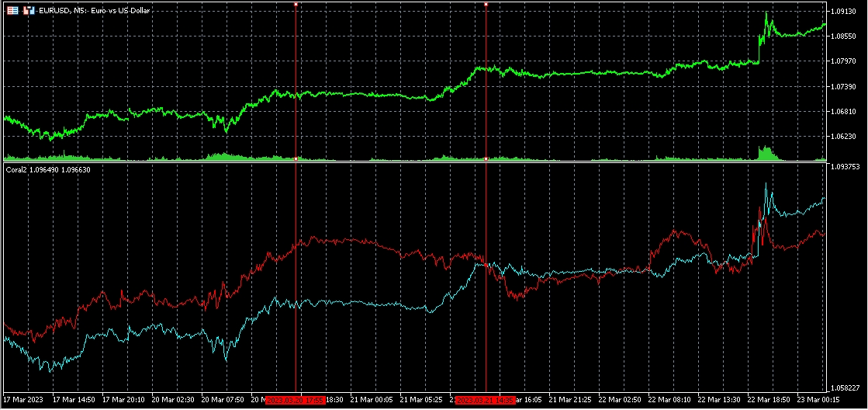Click the top anchor of the 14:35 line
This screenshot has width=868, height=410.
tap(486, 5)
